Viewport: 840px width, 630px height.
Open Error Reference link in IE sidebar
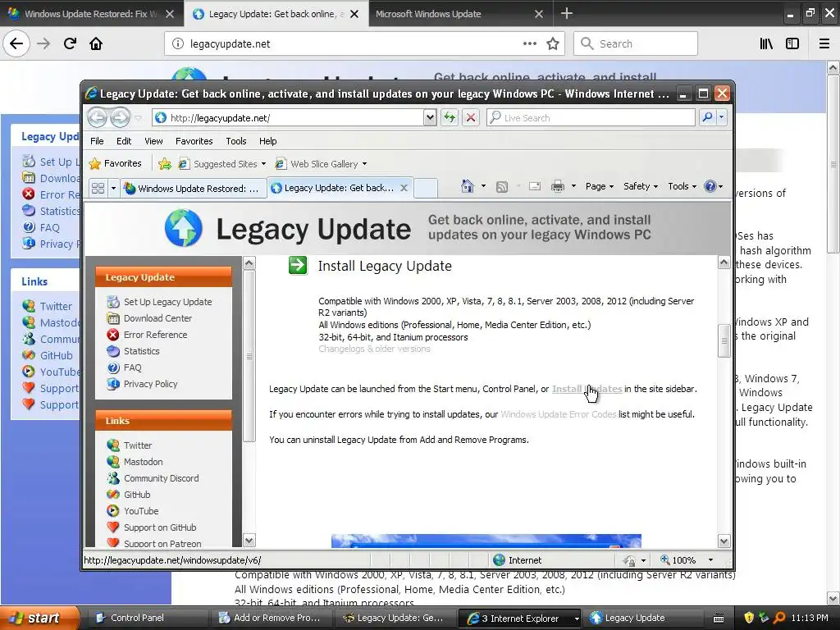click(x=155, y=335)
